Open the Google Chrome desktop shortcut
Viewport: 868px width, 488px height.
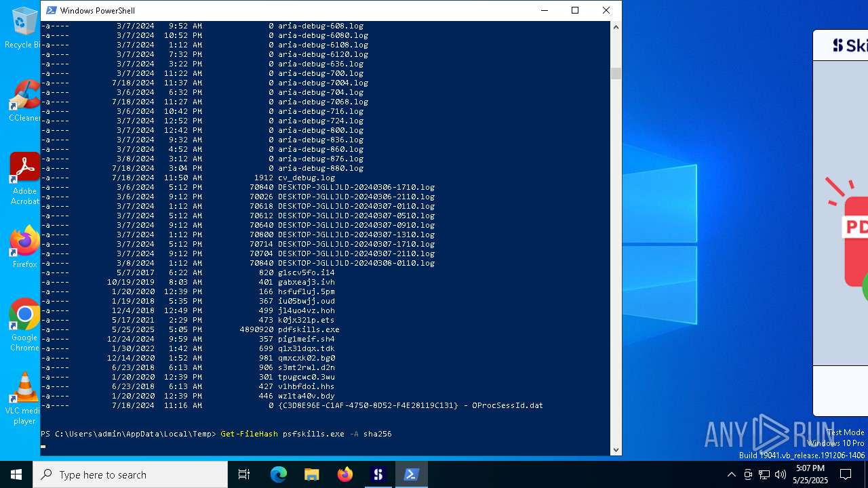point(24,325)
